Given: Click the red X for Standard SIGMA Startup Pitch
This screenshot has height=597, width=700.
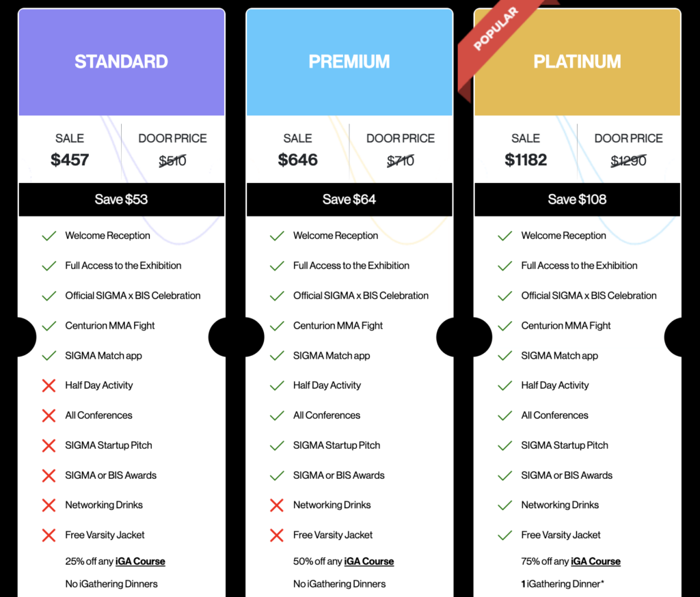Looking at the screenshot, I should click(49, 445).
